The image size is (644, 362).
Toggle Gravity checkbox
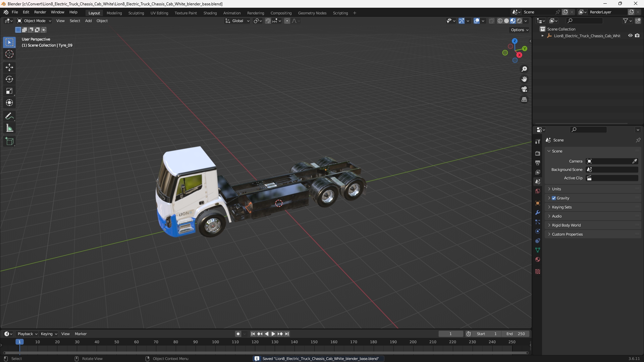pyautogui.click(x=554, y=198)
